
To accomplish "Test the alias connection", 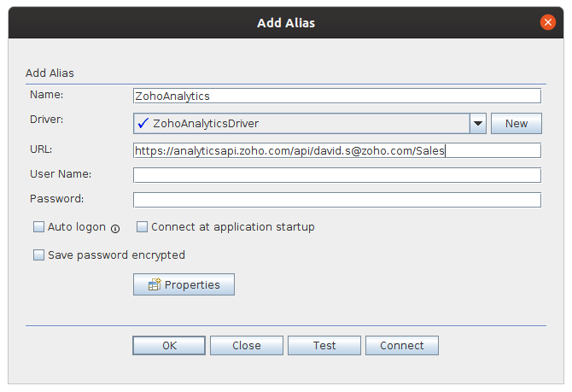I will [x=324, y=346].
